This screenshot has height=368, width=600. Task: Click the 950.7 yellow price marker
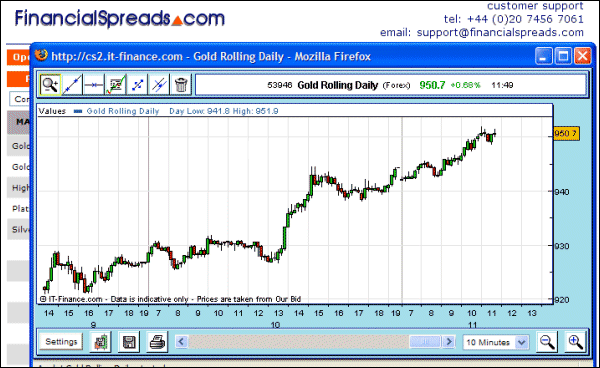click(566, 134)
